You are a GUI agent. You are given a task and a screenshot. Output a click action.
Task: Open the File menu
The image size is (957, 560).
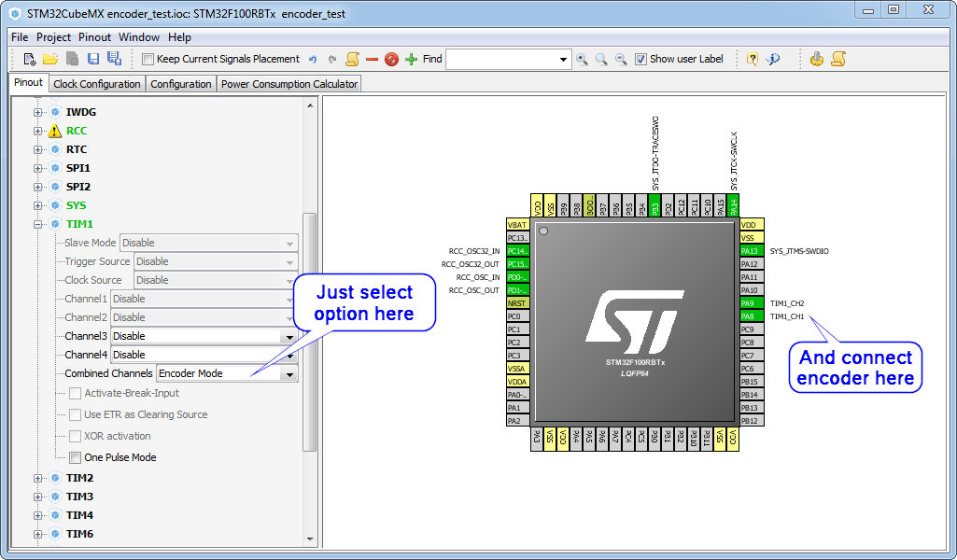pyautogui.click(x=20, y=37)
